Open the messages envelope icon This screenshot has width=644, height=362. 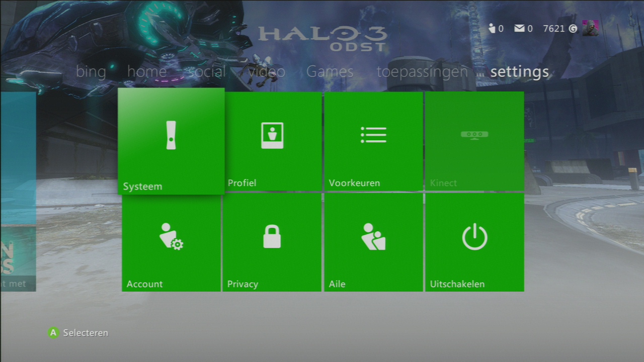tap(520, 29)
